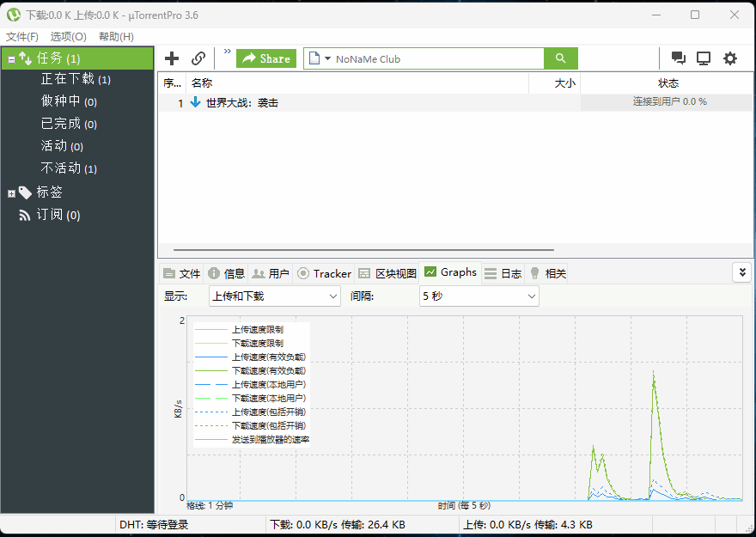Sort by the 名称 column header

coord(357,82)
